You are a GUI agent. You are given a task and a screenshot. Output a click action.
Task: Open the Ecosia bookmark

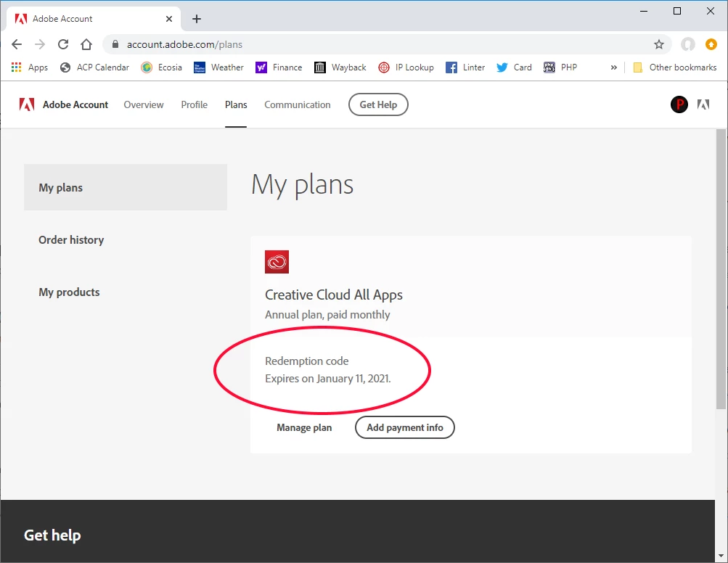click(x=162, y=67)
